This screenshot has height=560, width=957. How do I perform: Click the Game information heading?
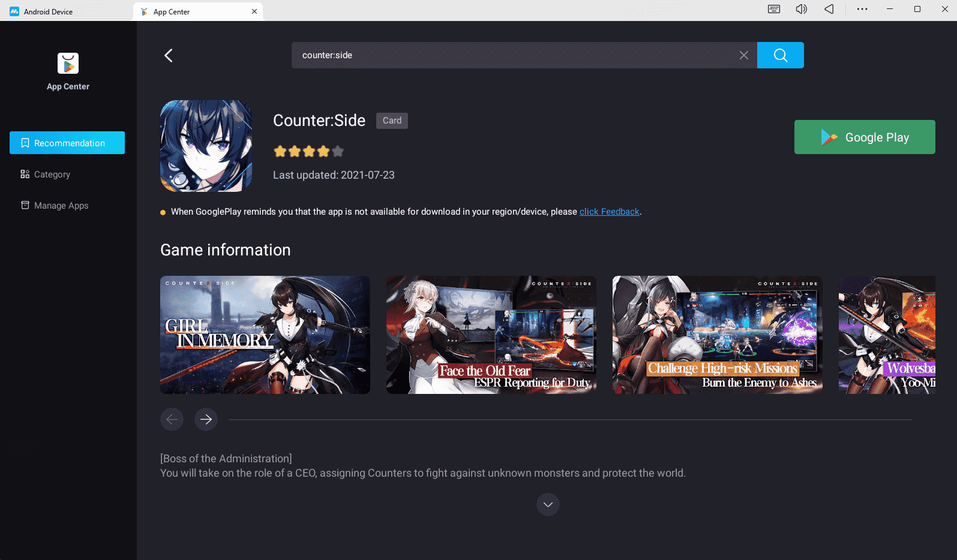[225, 250]
